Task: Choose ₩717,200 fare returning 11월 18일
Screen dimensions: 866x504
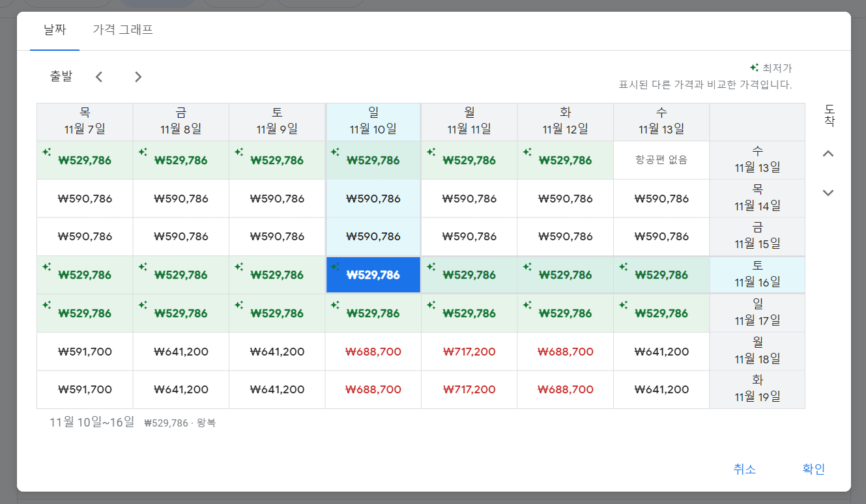Action: tap(469, 352)
